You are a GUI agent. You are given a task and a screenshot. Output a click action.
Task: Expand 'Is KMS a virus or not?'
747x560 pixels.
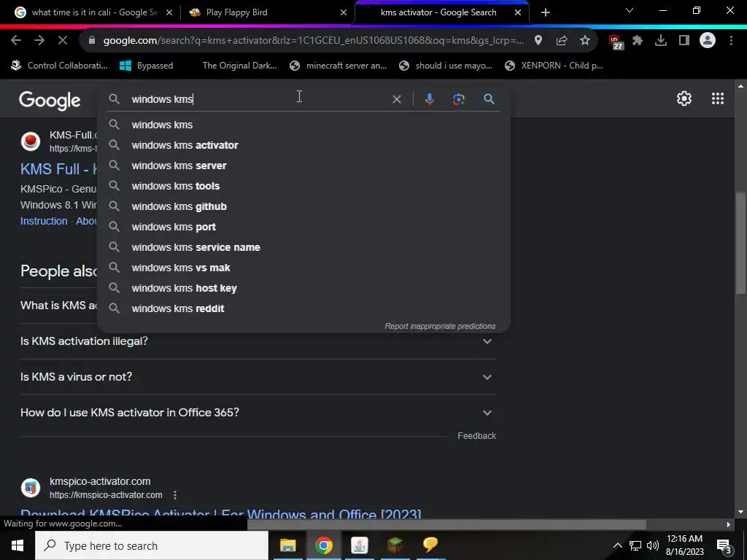coord(258,377)
